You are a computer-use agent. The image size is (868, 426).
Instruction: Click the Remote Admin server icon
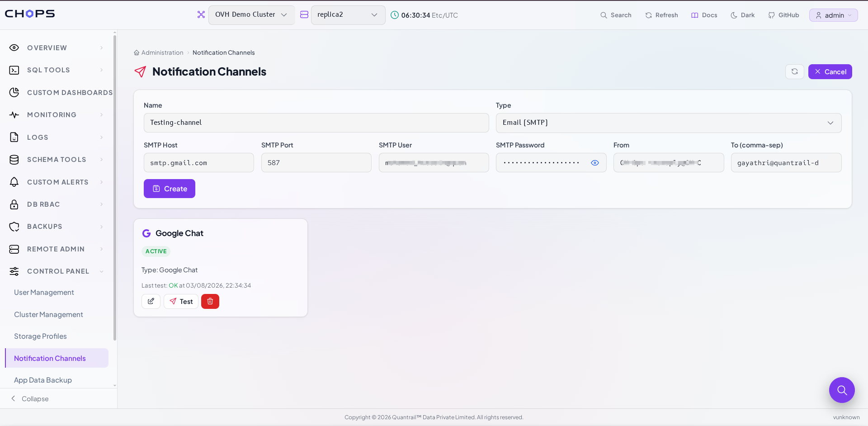coord(14,249)
